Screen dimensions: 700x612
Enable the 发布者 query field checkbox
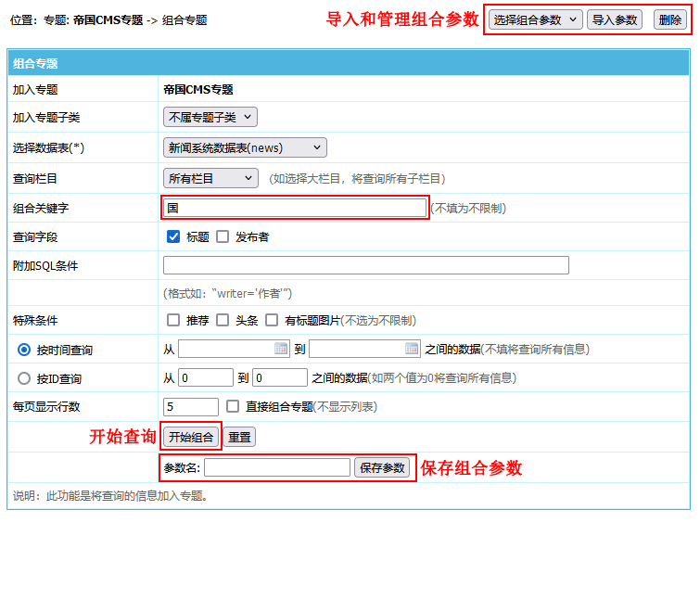(x=223, y=236)
